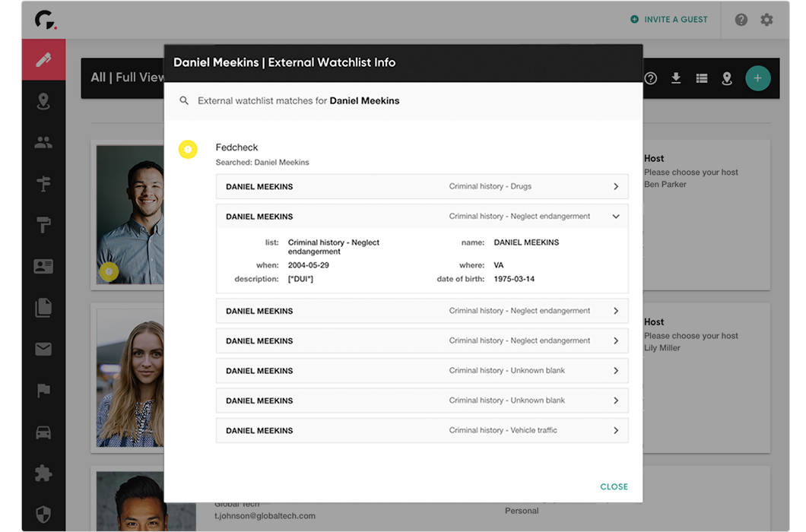The height and width of the screenshot is (532, 806).
Task: Expand the Criminal history - Drugs row
Action: (422, 187)
